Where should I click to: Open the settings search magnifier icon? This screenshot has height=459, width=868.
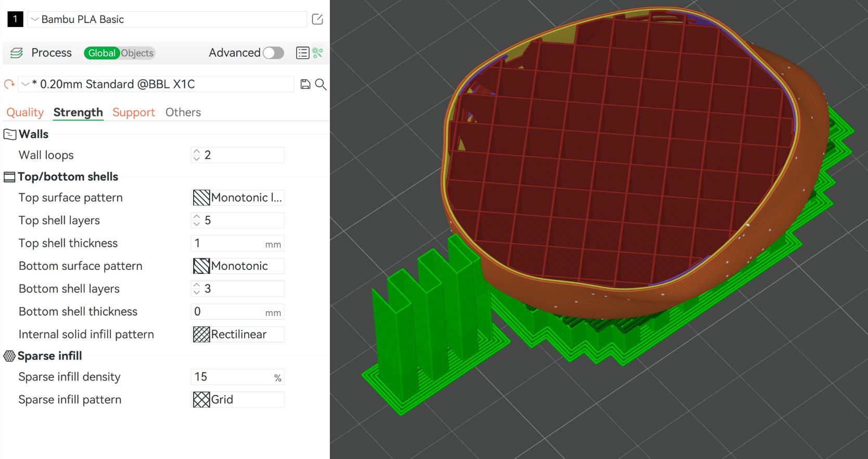click(x=321, y=84)
